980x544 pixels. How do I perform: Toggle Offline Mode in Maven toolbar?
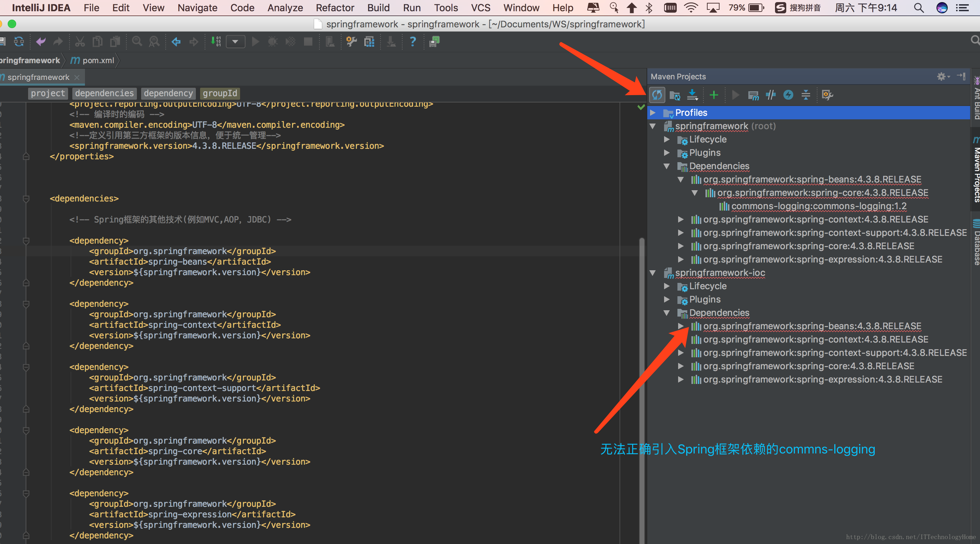771,95
